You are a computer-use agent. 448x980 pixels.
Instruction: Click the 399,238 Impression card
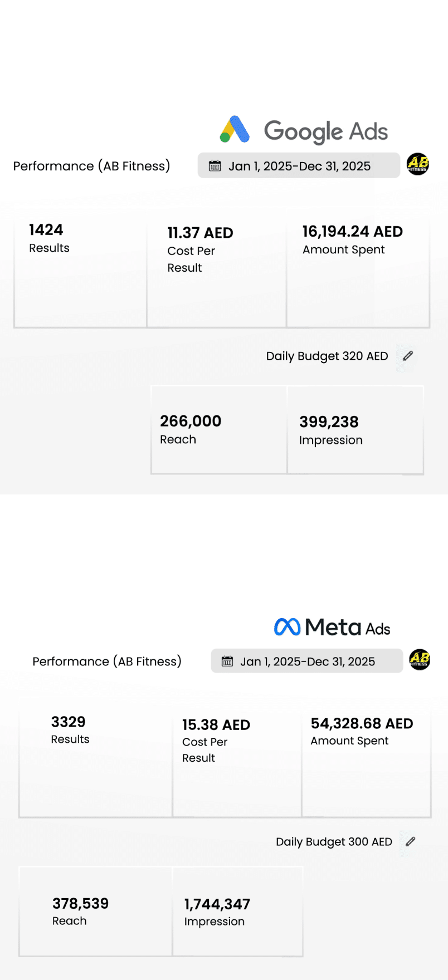(356, 430)
